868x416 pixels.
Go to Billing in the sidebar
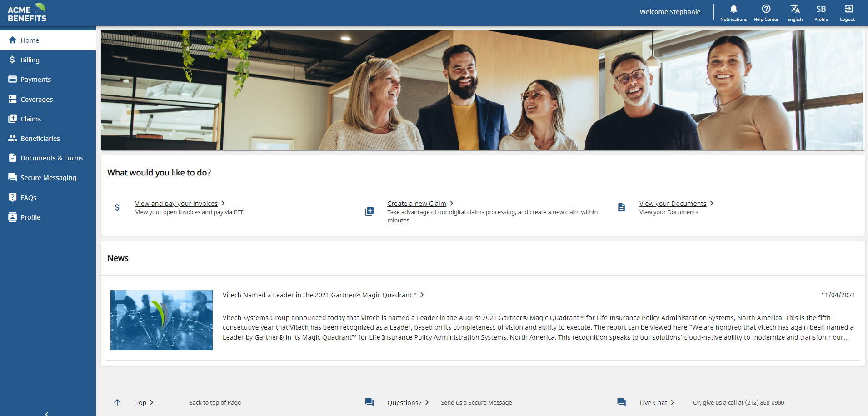(30, 60)
